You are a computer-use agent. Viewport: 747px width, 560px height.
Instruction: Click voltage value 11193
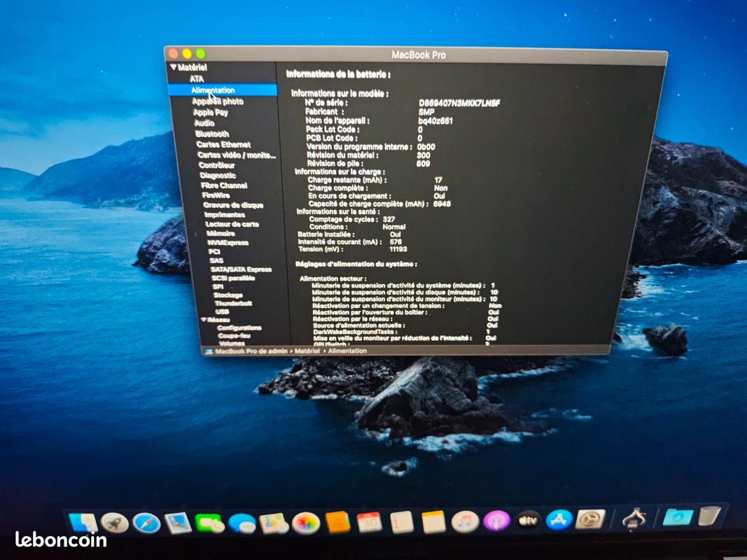click(x=398, y=249)
